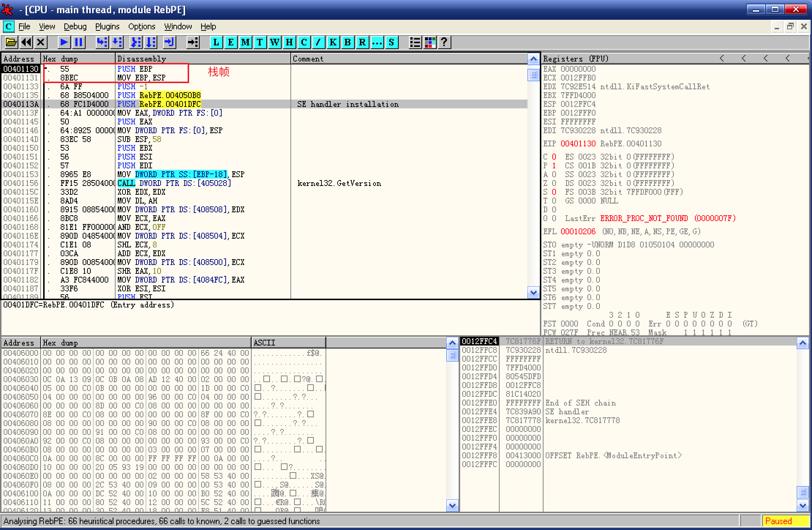Open Breakpoints window with B button
812x530 pixels.
click(x=347, y=42)
